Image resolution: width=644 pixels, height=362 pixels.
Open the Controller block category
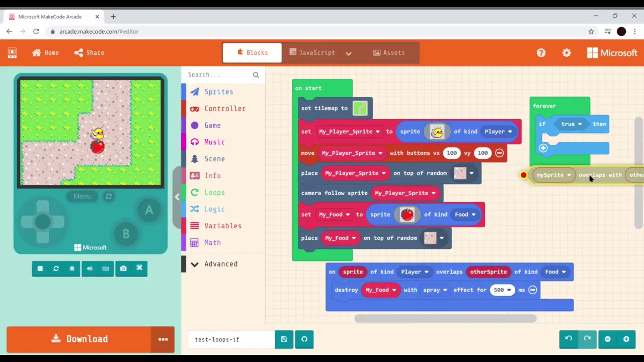coord(222,109)
